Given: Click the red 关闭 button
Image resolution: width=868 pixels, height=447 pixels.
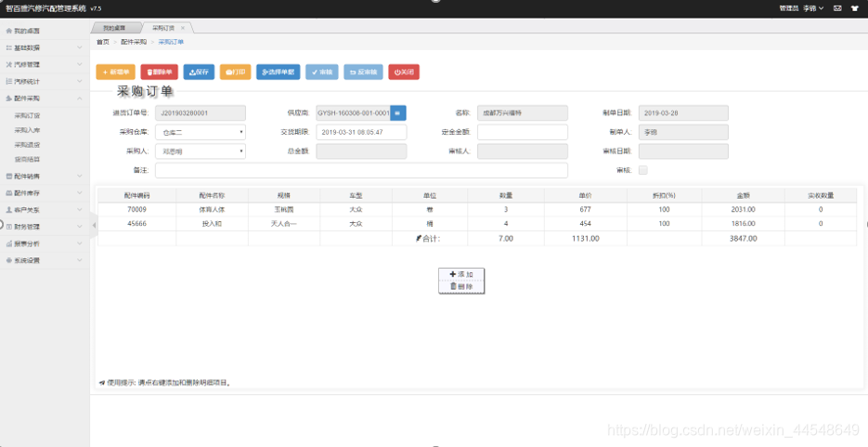Looking at the screenshot, I should pos(404,72).
